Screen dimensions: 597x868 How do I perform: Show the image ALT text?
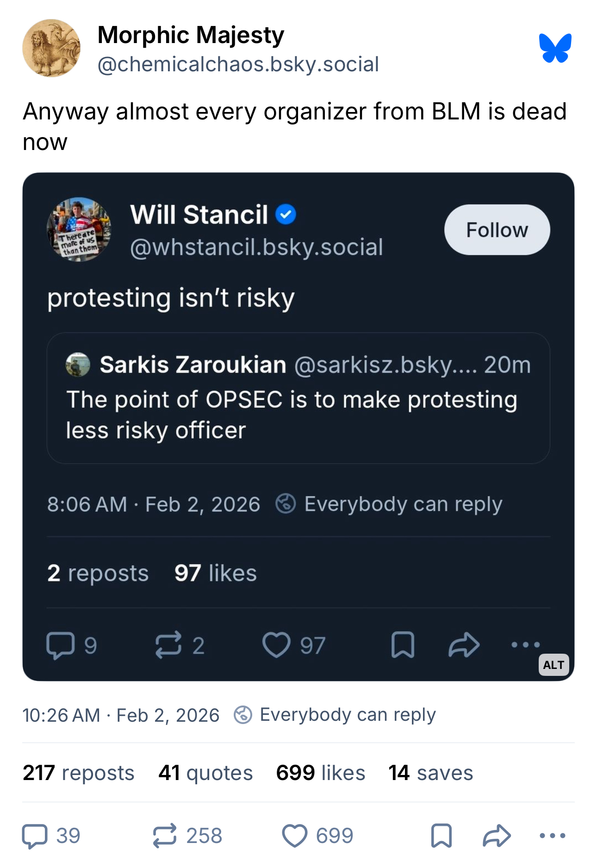553,665
